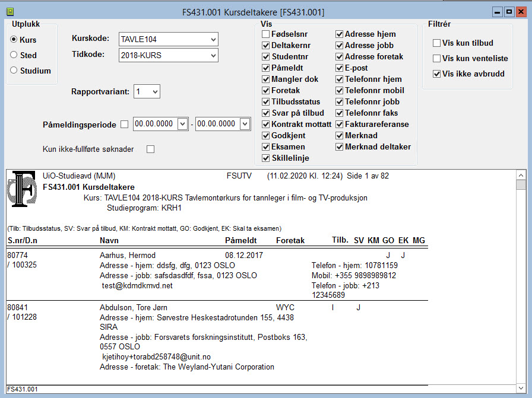Enable the Fødselsnr checkbox
The image size is (532, 398).
coord(265,34)
